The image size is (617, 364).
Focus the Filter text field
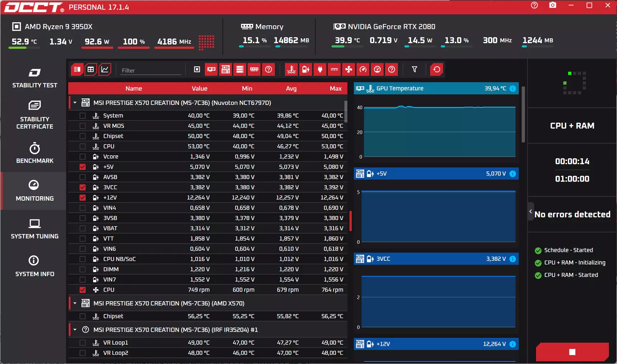pos(151,70)
